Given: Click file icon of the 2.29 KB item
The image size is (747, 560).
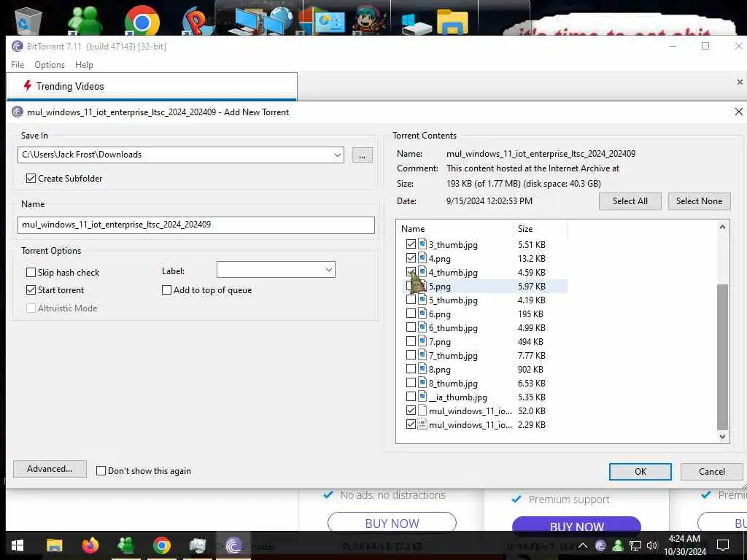Looking at the screenshot, I should click(422, 424).
